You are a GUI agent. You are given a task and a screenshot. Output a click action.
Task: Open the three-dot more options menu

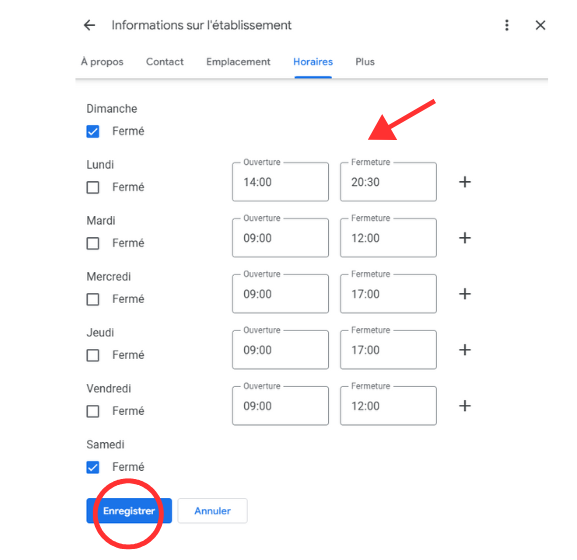(x=507, y=25)
